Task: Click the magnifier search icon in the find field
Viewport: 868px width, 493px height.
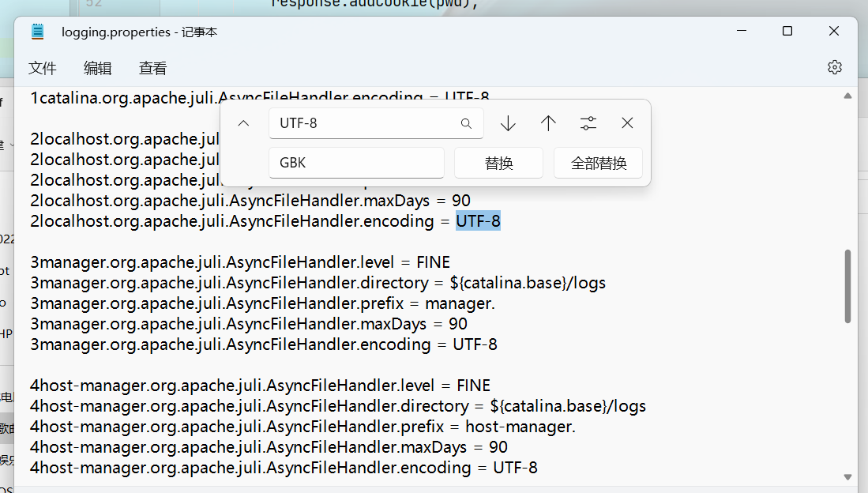Action: coord(466,123)
